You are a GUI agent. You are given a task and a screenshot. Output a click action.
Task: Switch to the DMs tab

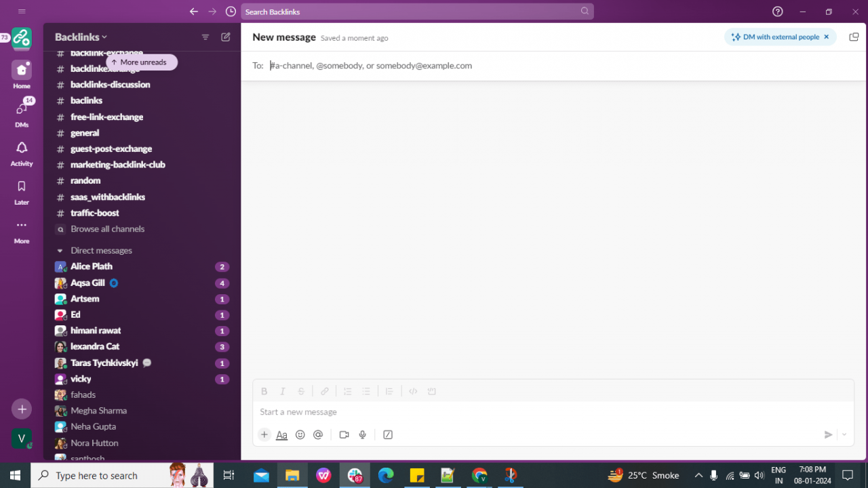coord(22,113)
